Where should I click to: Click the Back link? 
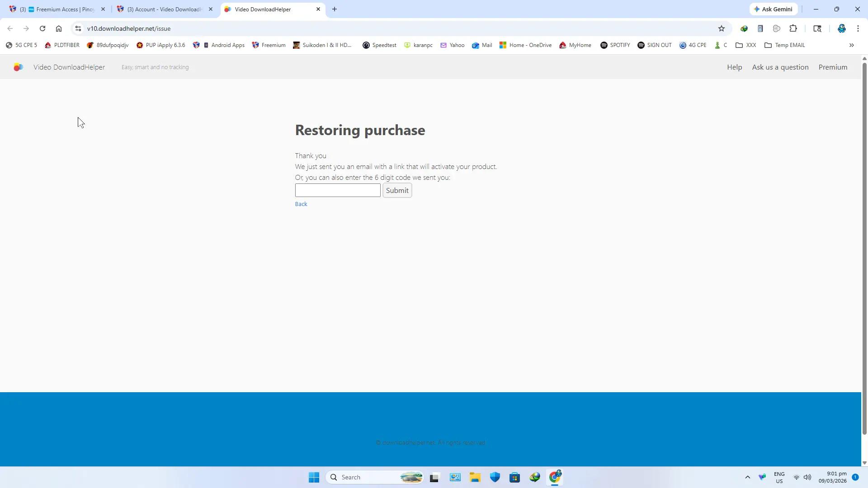[301, 204]
